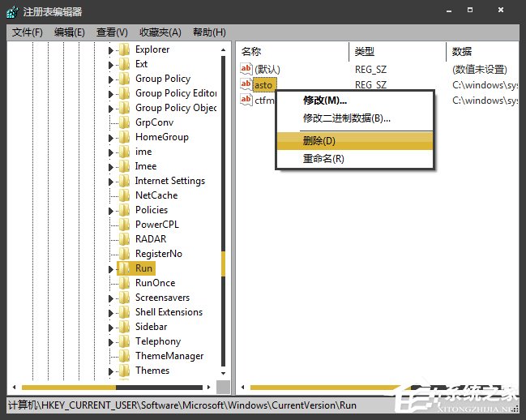Click the folder icon next to Group Policy
Viewport: 526px width, 420px height.
click(x=124, y=79)
